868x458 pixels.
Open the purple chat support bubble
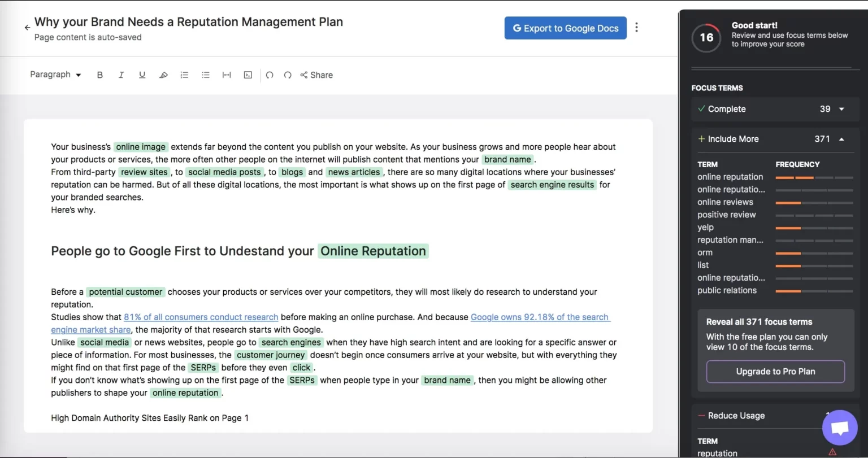(x=840, y=428)
